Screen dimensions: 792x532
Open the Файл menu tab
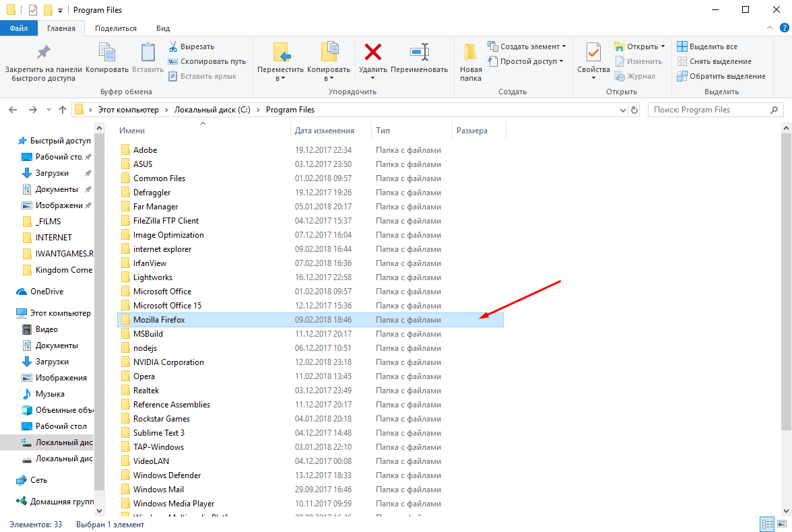click(x=19, y=28)
